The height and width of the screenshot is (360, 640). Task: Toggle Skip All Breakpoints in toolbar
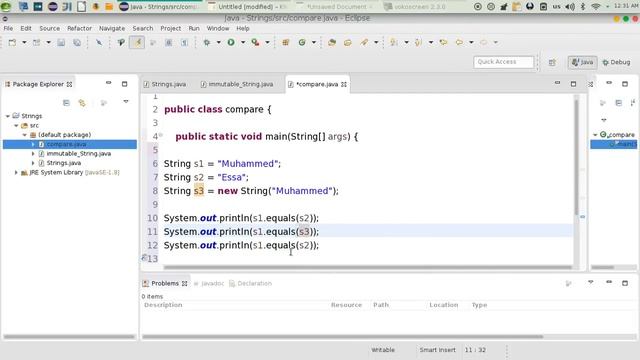point(99,42)
